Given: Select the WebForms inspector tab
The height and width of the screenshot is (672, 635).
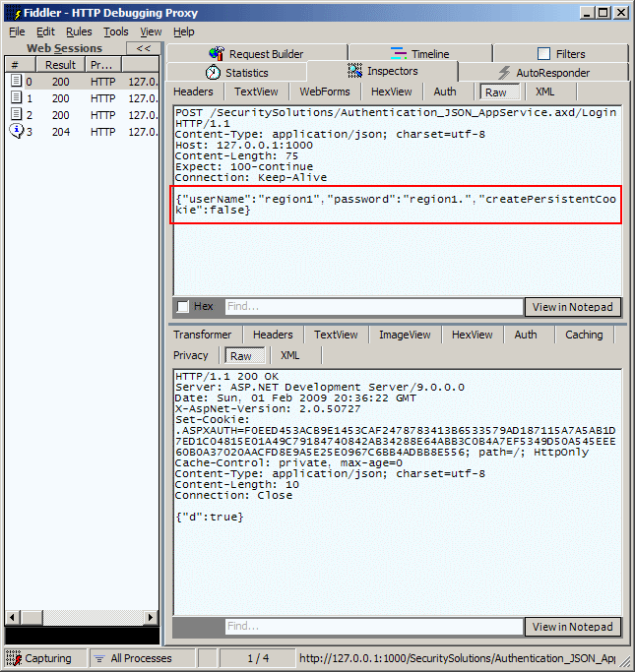Looking at the screenshot, I should click(x=325, y=92).
